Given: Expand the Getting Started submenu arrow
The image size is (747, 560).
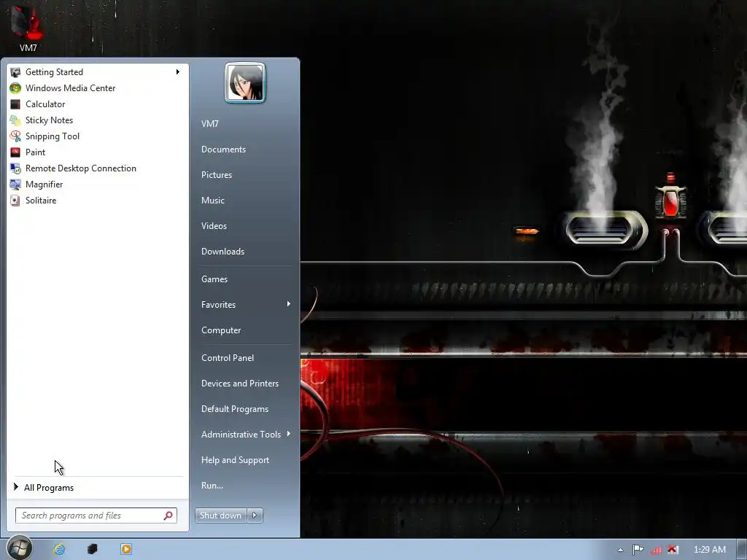Looking at the screenshot, I should 178,72.
